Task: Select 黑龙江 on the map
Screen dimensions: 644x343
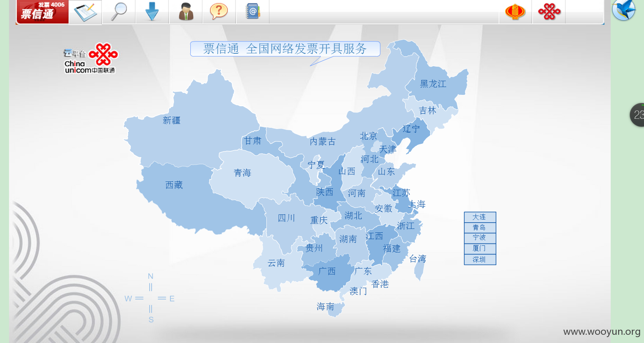Action: 433,84
